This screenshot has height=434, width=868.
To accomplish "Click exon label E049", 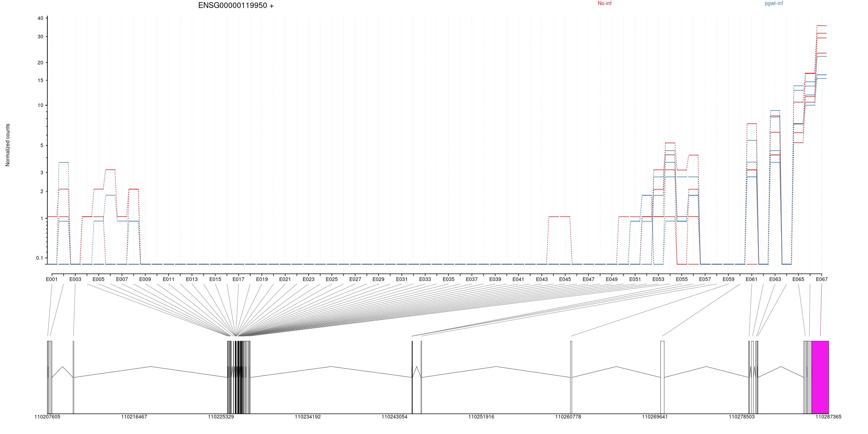I will point(612,279).
